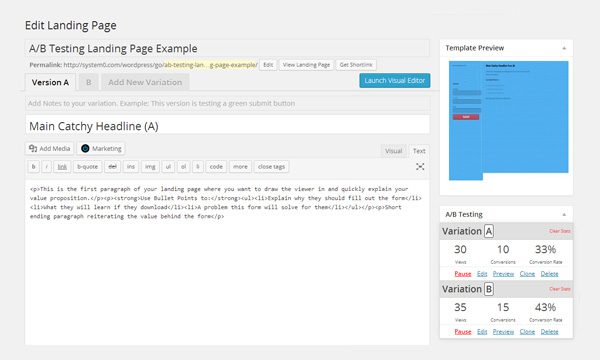Collapse the Template Preview panel
Image resolution: width=600 pixels, height=360 pixels.
(564, 48)
